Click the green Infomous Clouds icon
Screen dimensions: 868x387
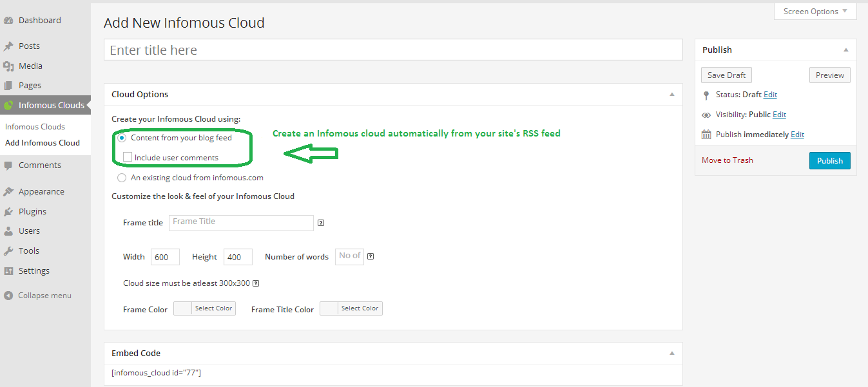coord(8,105)
